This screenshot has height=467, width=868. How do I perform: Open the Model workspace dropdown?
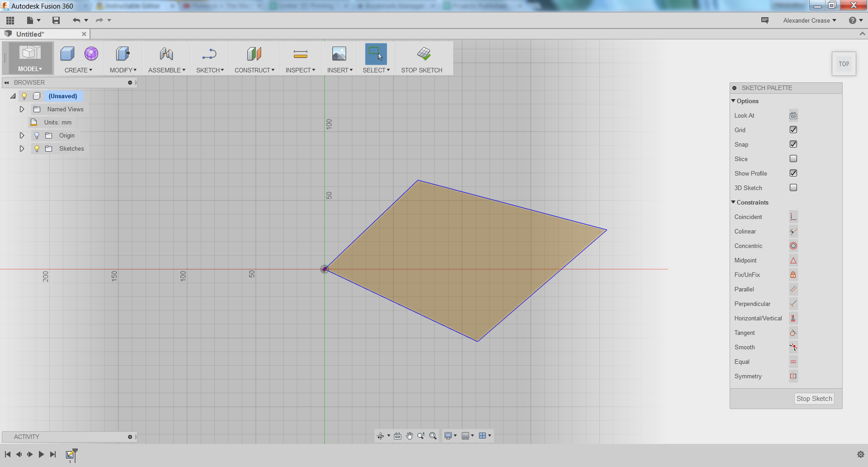[30, 58]
